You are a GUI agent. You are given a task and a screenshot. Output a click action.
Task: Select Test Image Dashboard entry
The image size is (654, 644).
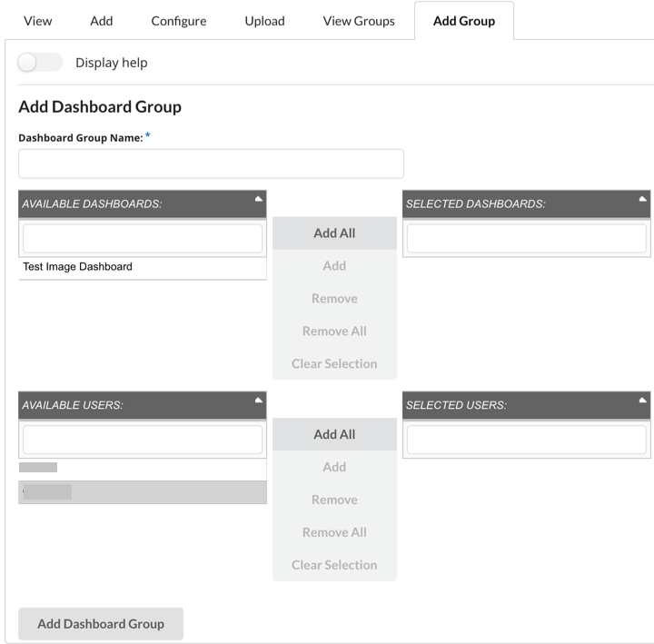point(143,267)
